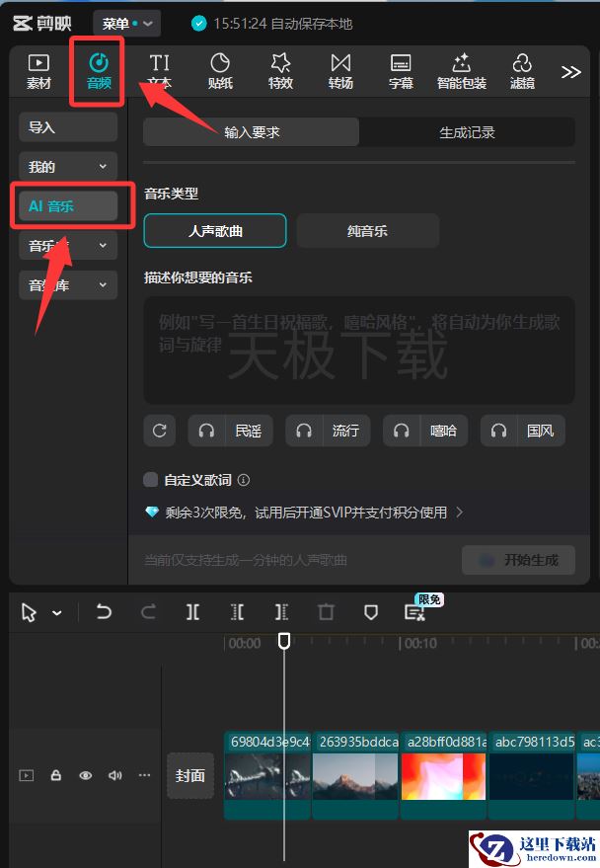Undo the last action
600x868 pixels.
point(104,612)
